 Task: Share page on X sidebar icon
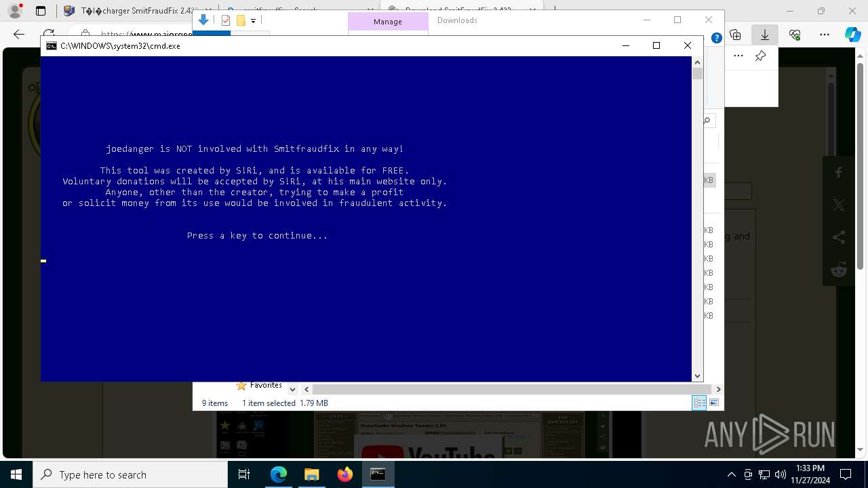839,205
